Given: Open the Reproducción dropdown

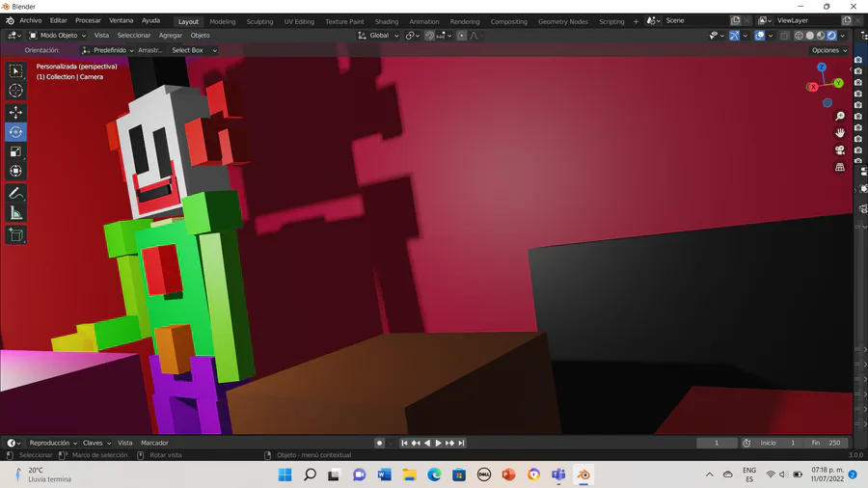Looking at the screenshot, I should pyautogui.click(x=53, y=443).
